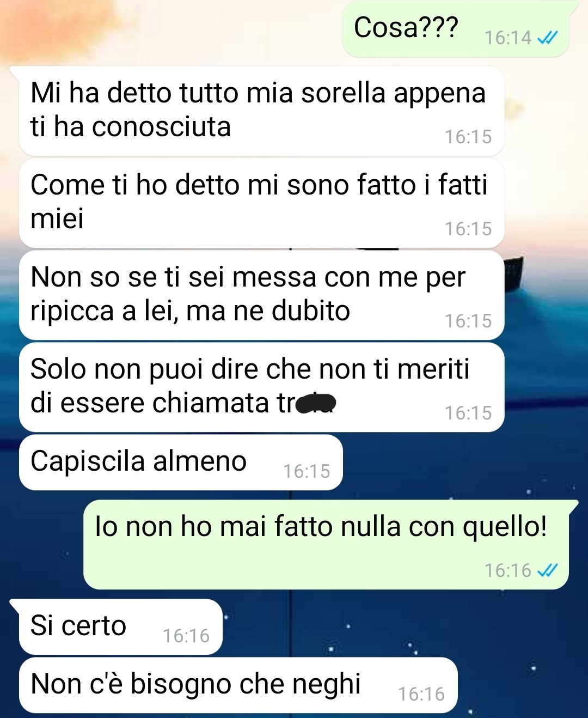Select the "Capiscila almeno" message

click(181, 463)
